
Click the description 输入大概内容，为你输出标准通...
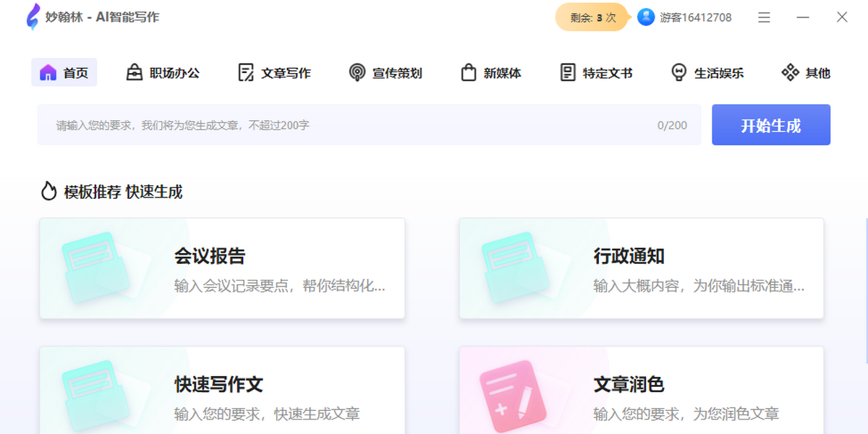tap(699, 286)
